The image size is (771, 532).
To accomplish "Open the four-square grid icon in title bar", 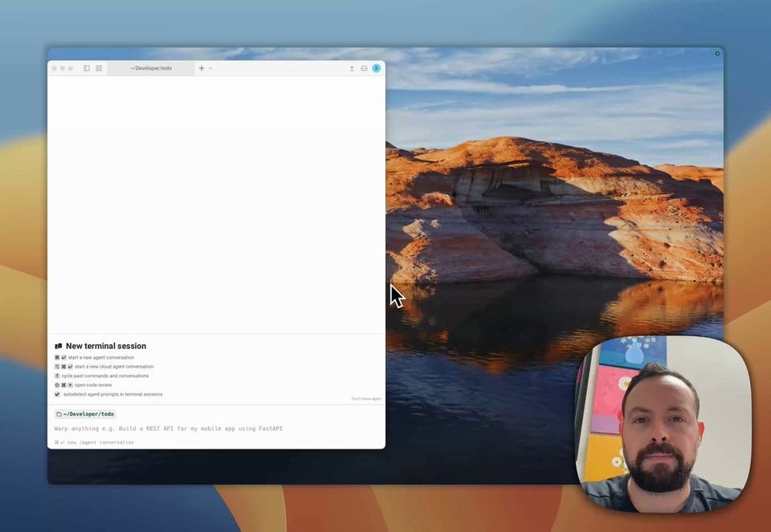I will point(99,68).
